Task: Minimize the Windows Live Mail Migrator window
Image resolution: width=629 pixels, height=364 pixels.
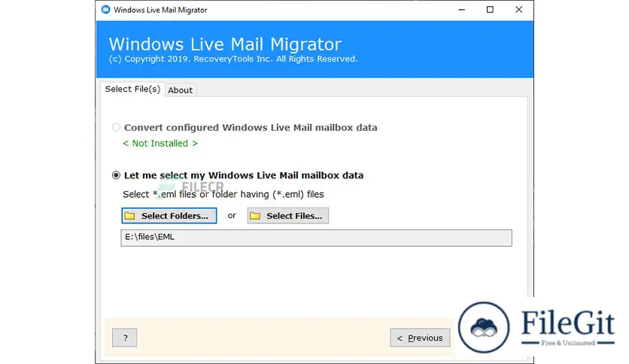Action: click(x=462, y=10)
